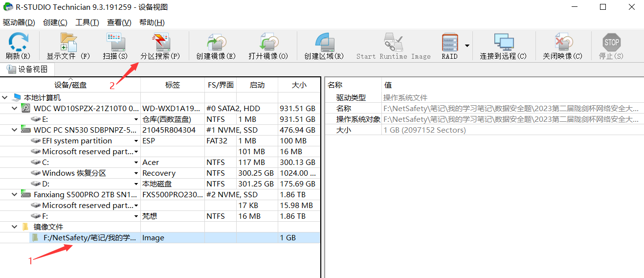This screenshot has height=278, width=644.
Task: Collapse the WDC PC SN530 disk node
Action: click(x=15, y=130)
